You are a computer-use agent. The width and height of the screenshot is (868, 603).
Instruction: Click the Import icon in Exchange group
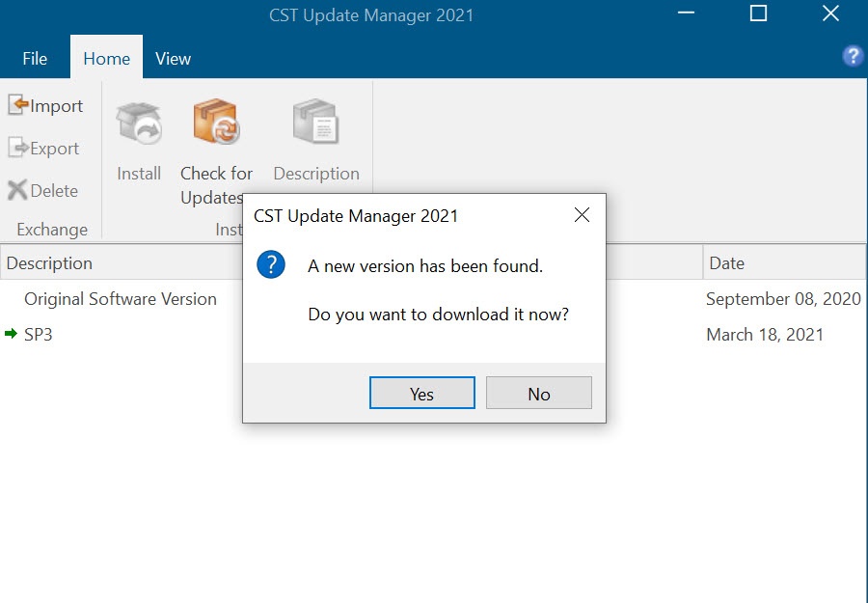click(x=17, y=104)
